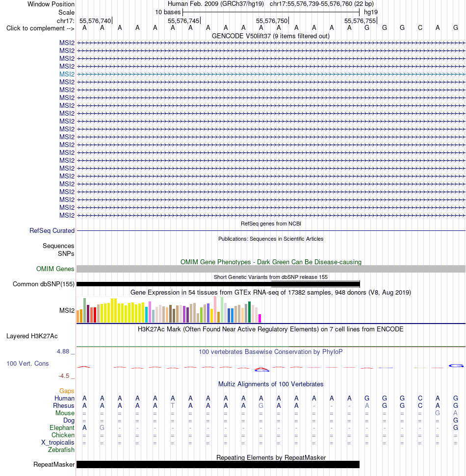The height and width of the screenshot is (476, 466).
Task: Open the GTEx 'Gene Expression in 54 tissues' title
Action: click(x=271, y=292)
